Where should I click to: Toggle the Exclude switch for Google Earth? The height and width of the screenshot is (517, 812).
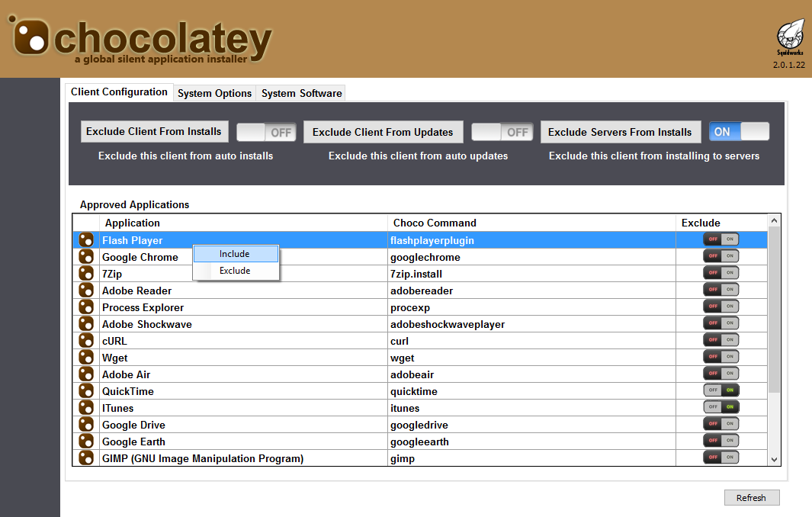click(x=721, y=440)
